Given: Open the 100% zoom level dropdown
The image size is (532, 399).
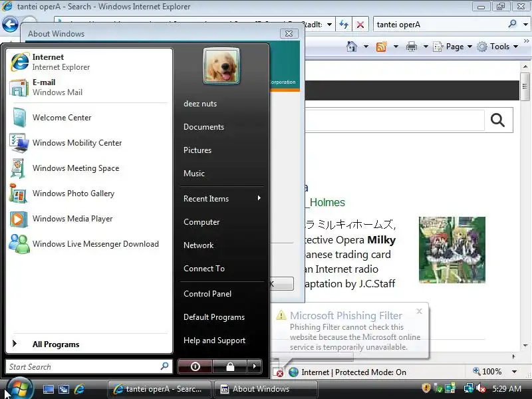Looking at the screenshot, I should coord(514,372).
